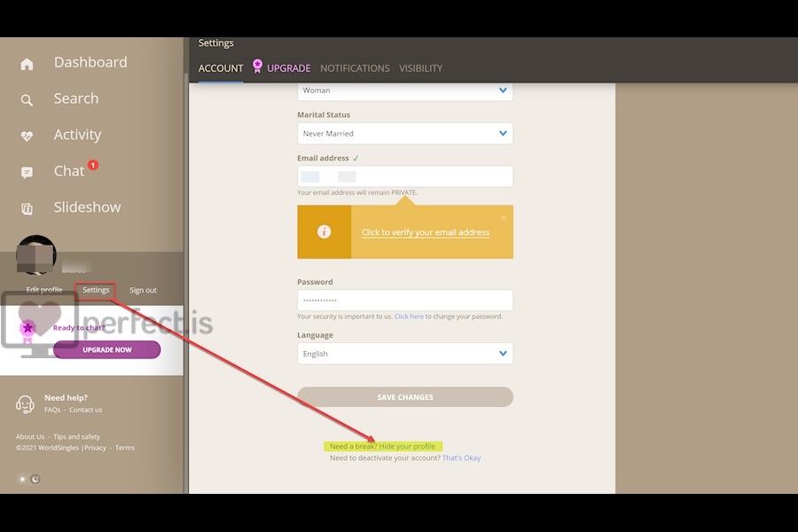The width and height of the screenshot is (798, 532).
Task: Switch to the Notifications tab
Action: point(355,68)
